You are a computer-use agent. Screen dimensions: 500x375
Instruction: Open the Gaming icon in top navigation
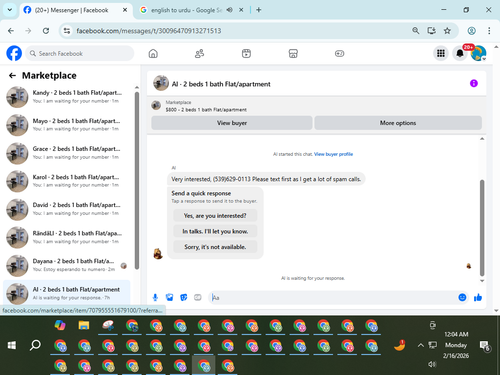pos(339,53)
